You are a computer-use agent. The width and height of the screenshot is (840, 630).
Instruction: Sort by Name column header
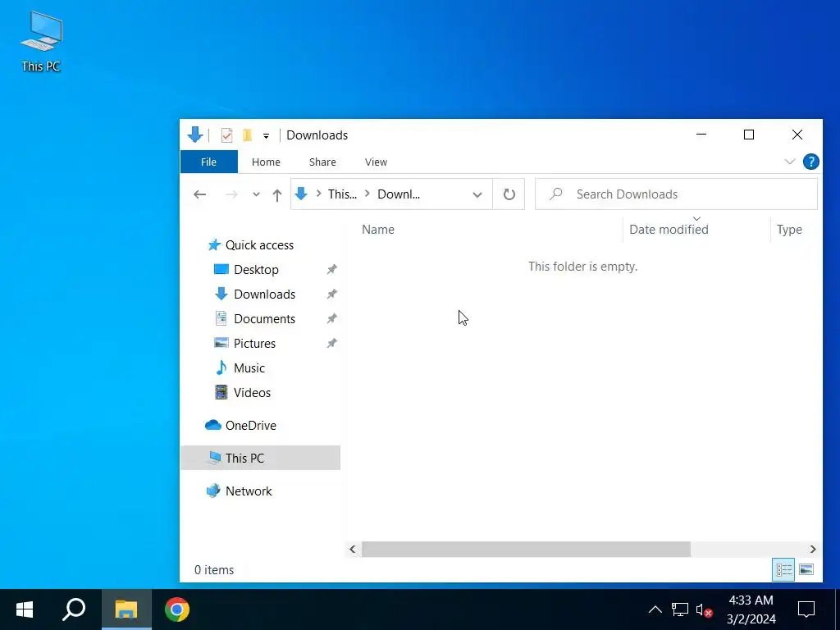tap(377, 230)
